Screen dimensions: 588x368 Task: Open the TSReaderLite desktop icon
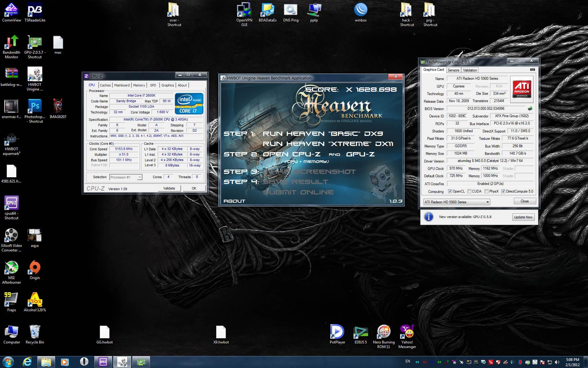(x=35, y=12)
